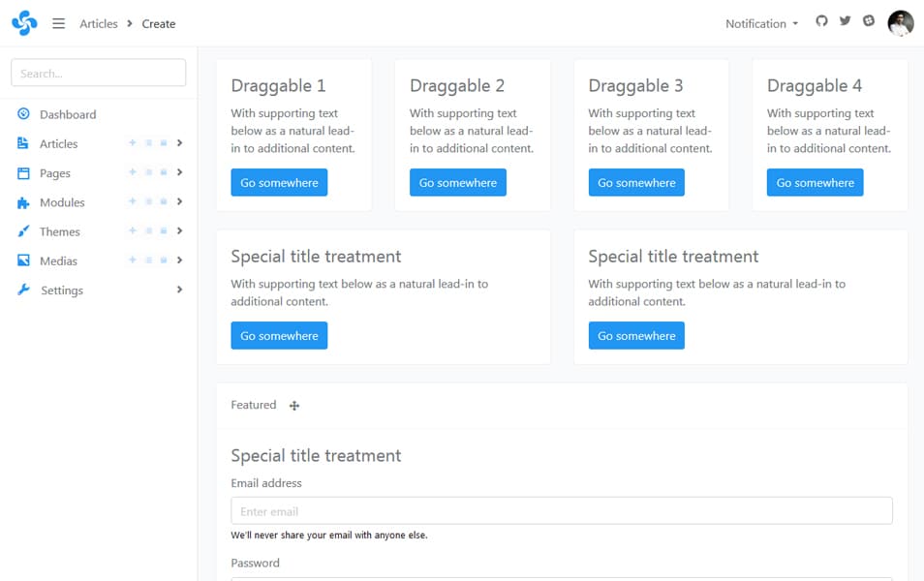Open the Notification dropdown

(x=761, y=23)
